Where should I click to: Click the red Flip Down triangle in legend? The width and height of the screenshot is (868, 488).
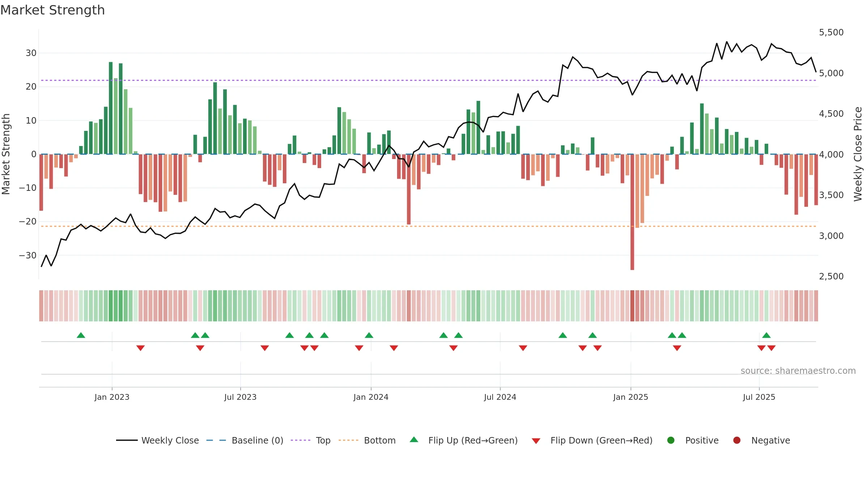tap(536, 441)
